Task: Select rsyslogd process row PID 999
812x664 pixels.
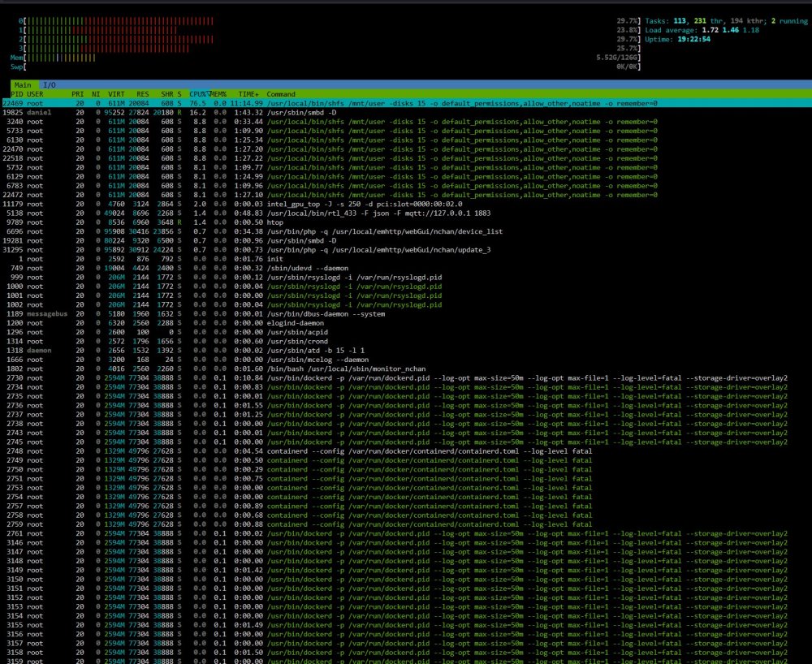Action: coord(406,278)
